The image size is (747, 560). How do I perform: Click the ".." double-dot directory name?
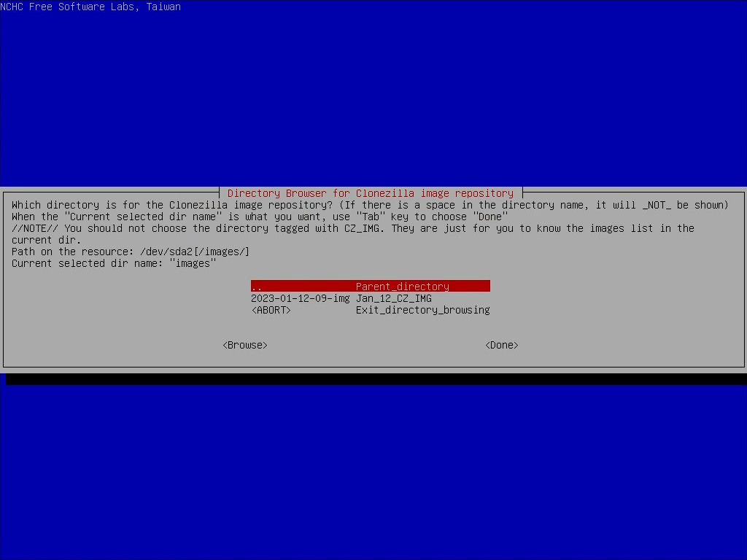click(257, 287)
